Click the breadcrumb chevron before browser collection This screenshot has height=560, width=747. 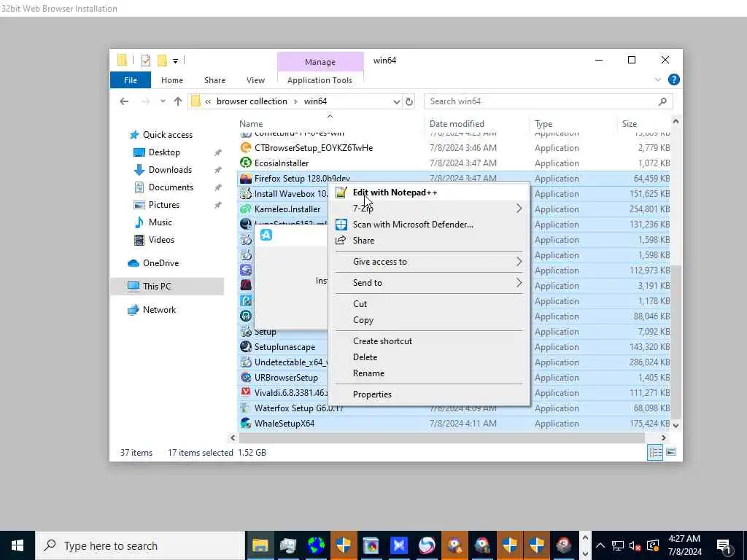208,101
